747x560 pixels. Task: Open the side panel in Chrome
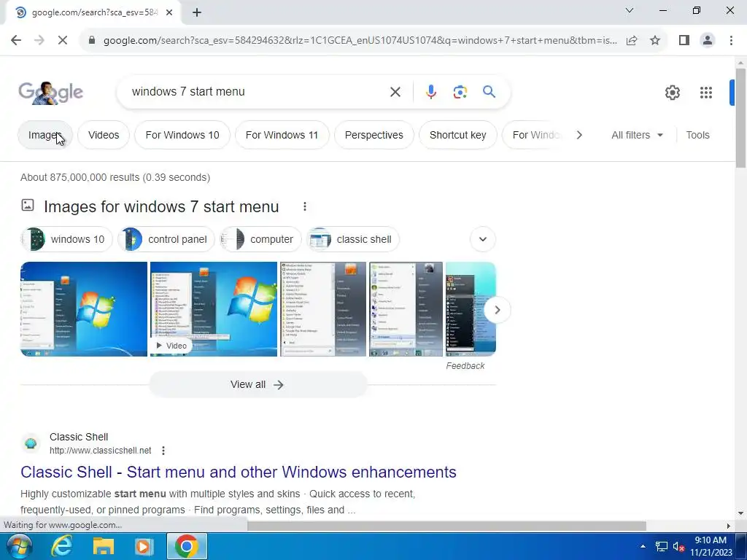pos(684,41)
